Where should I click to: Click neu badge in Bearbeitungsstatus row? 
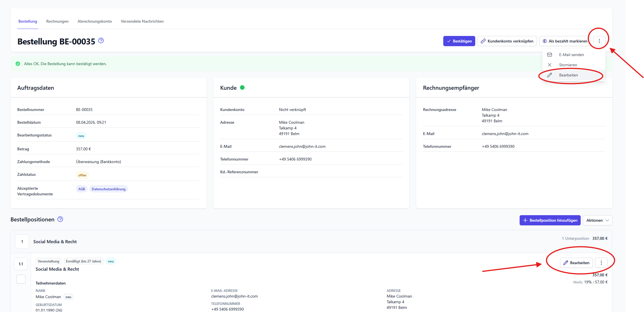pyautogui.click(x=81, y=136)
